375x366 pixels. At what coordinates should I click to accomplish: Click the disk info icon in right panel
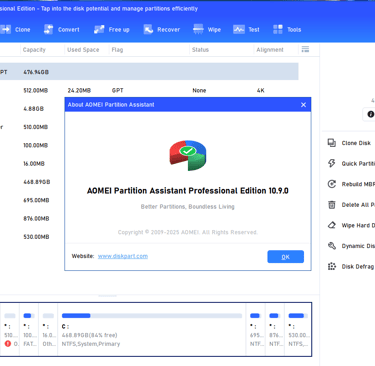[x=370, y=114]
